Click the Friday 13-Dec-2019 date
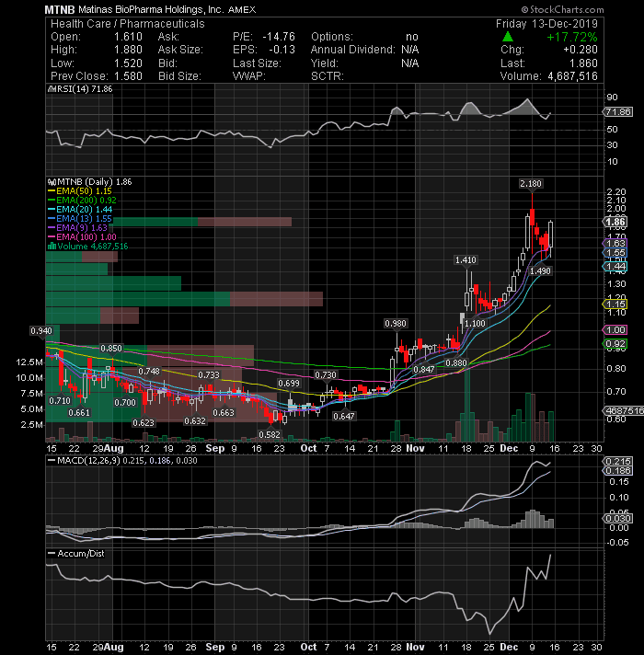Screen dimensions: 644x655 546,24
